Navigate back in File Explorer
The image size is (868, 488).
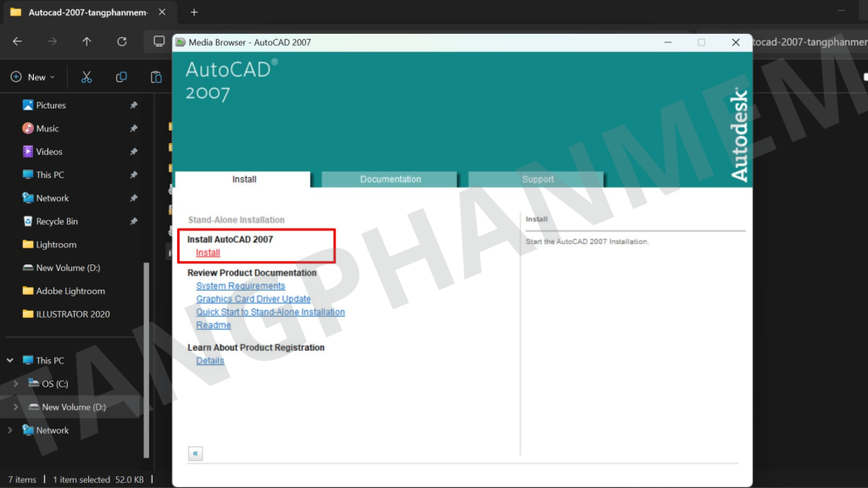point(18,42)
